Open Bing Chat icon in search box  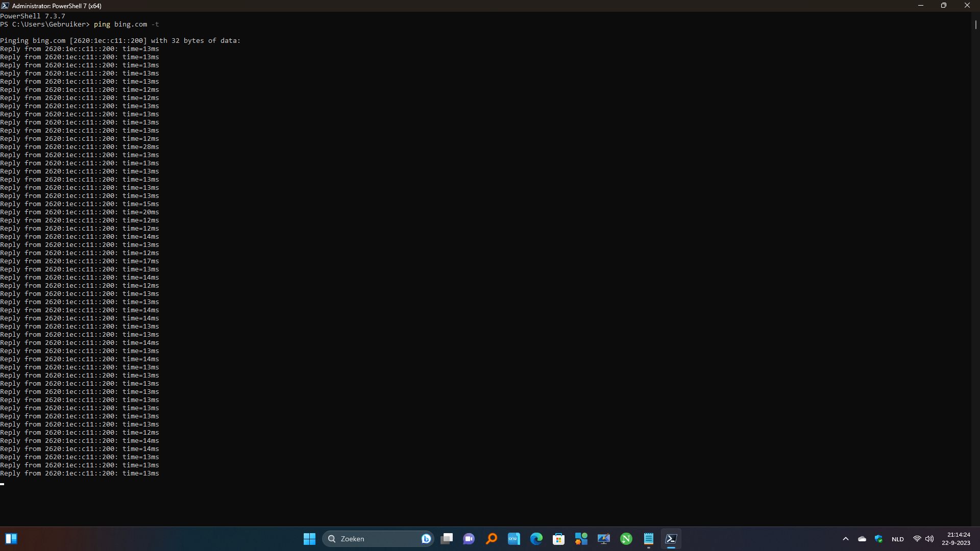tap(426, 539)
